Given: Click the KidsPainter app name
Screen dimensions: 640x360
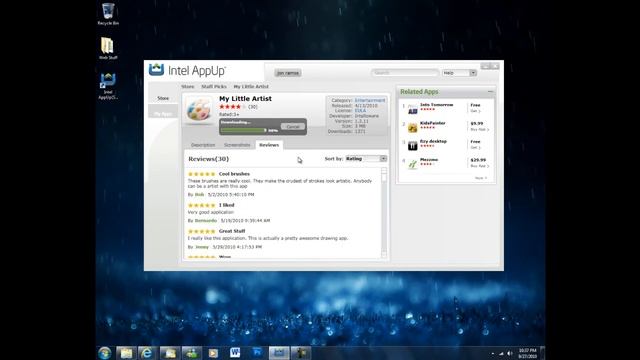Looking at the screenshot, I should coord(433,123).
